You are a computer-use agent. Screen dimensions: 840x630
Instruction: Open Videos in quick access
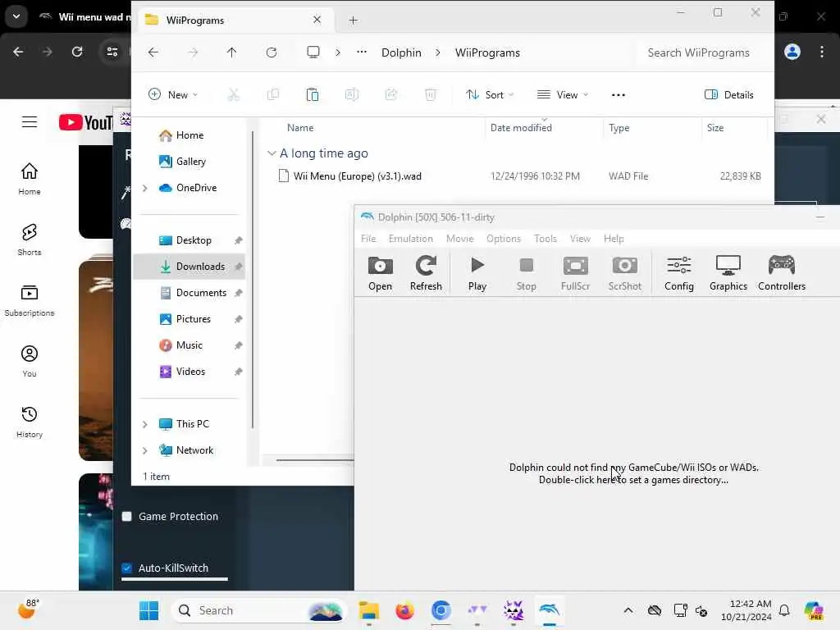pos(190,372)
